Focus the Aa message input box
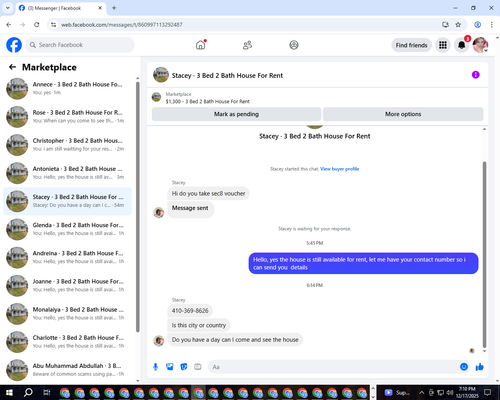The width and height of the screenshot is (500, 400). 333,367
